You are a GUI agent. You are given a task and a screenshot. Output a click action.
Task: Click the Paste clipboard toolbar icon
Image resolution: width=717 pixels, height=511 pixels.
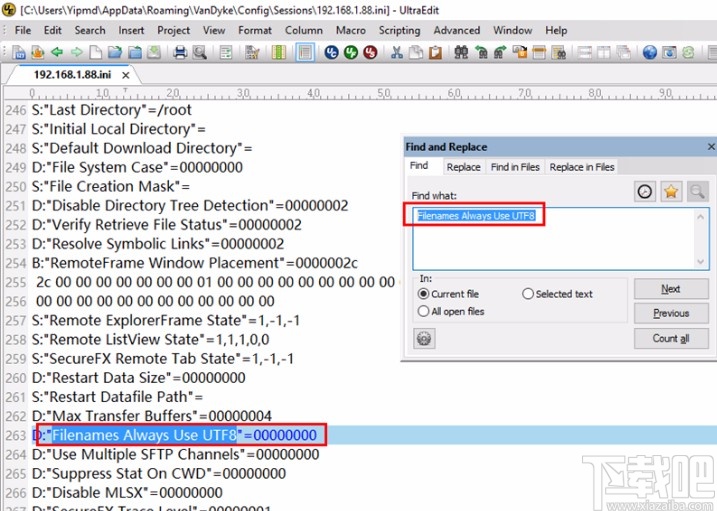(435, 52)
